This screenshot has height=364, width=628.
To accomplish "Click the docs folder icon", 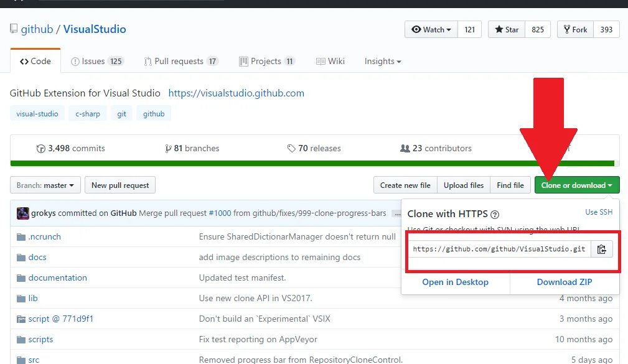I will [x=21, y=258].
